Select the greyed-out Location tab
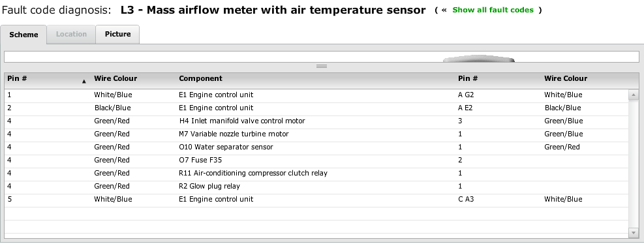Screen dimensions: 644x244 71,34
